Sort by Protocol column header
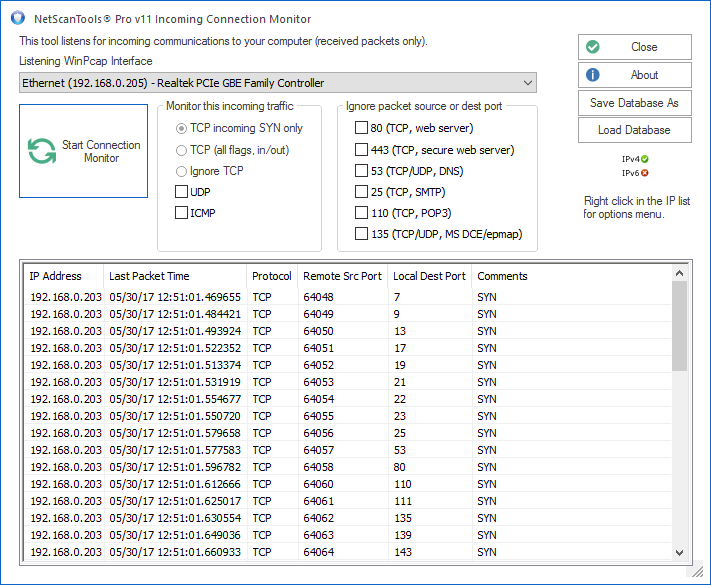Image resolution: width=711 pixels, height=585 pixels. [x=272, y=276]
